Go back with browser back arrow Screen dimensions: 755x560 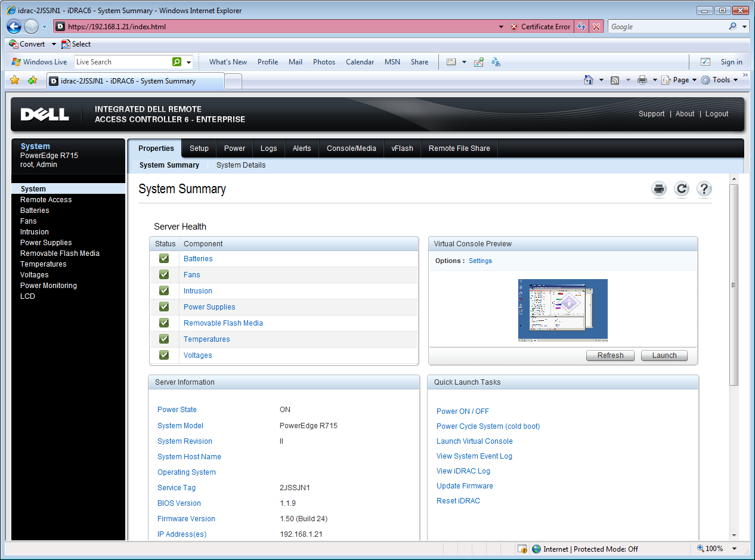(x=14, y=26)
